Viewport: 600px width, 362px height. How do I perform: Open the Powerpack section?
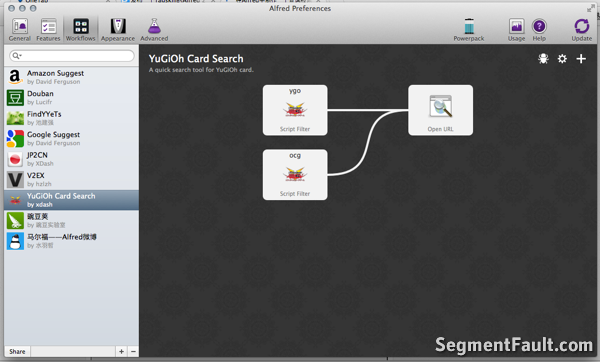tap(469, 29)
